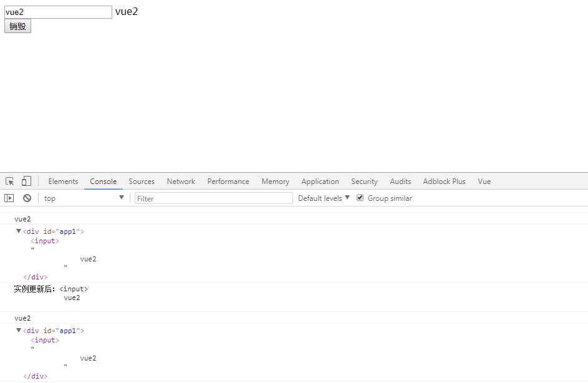Open the Sources tab

(x=142, y=182)
